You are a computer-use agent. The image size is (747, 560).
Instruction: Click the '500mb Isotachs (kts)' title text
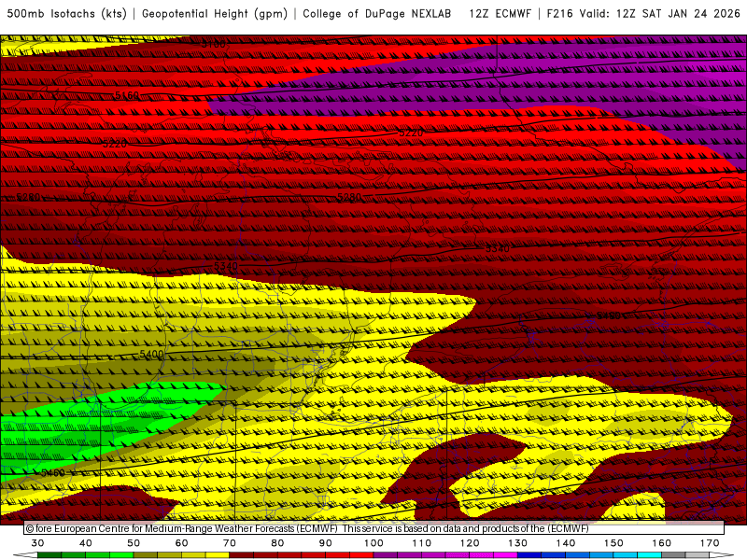pos(66,14)
